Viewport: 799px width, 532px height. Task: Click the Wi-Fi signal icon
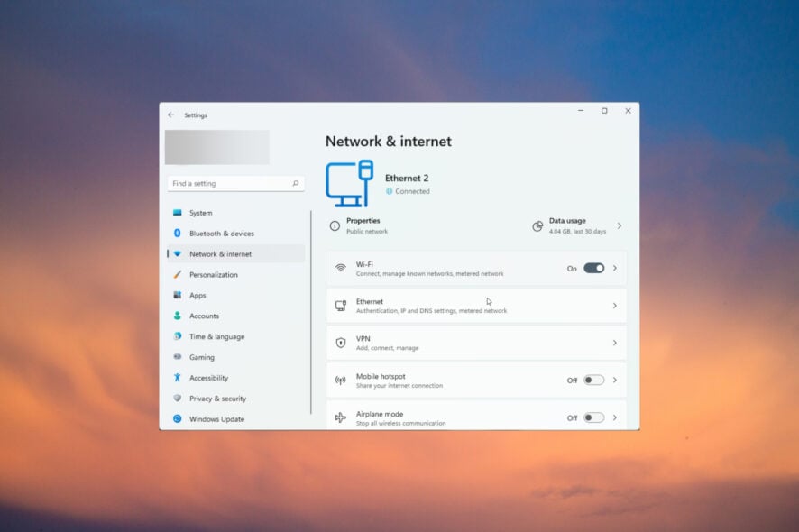(x=341, y=268)
